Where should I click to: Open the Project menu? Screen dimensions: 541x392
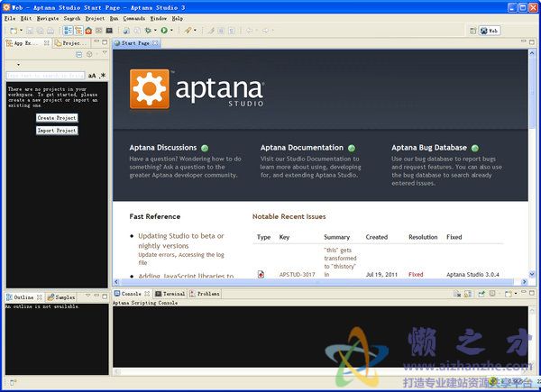click(95, 18)
